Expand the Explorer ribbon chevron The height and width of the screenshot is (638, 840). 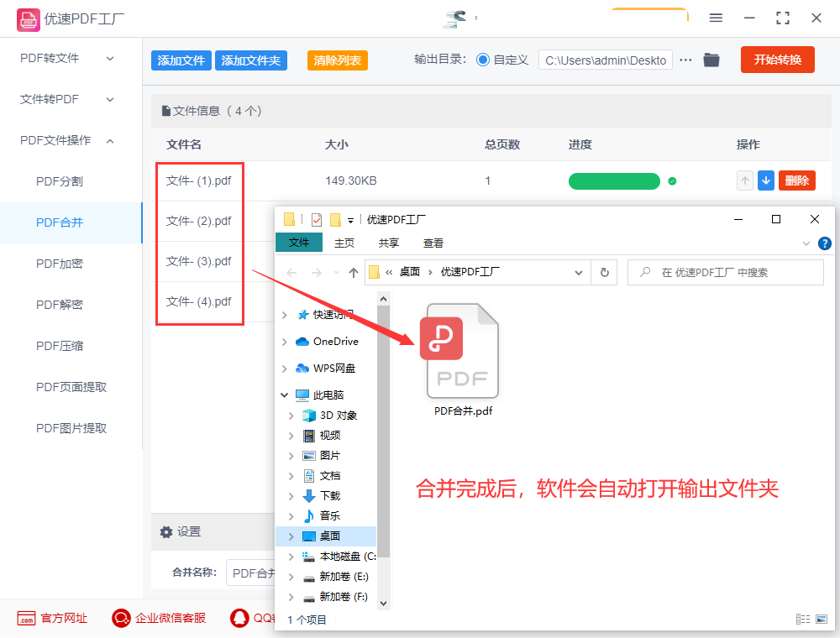(x=806, y=243)
